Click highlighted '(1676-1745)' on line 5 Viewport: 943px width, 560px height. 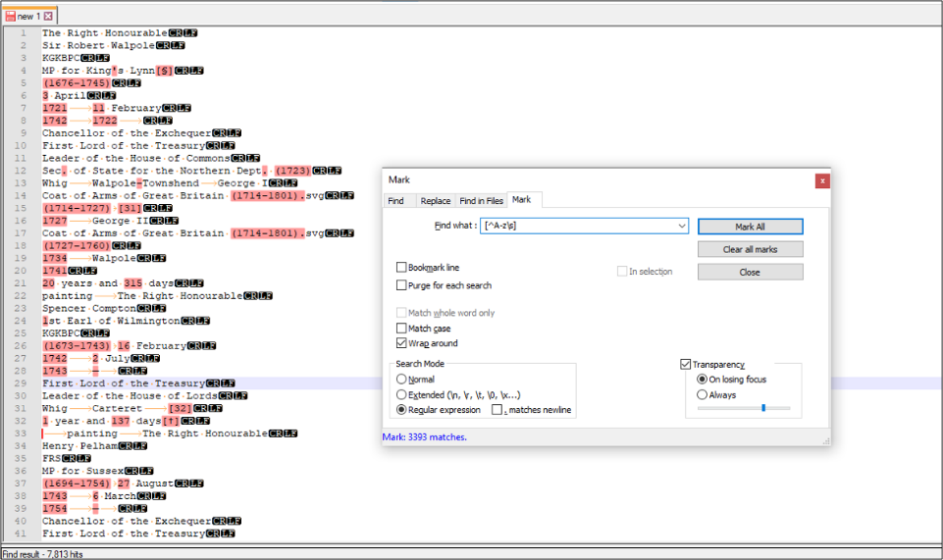77,83
